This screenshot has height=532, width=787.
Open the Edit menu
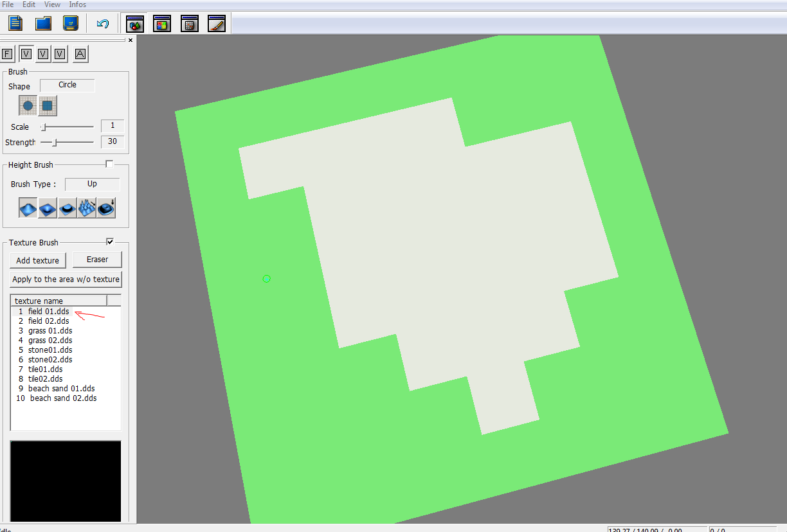pos(29,4)
